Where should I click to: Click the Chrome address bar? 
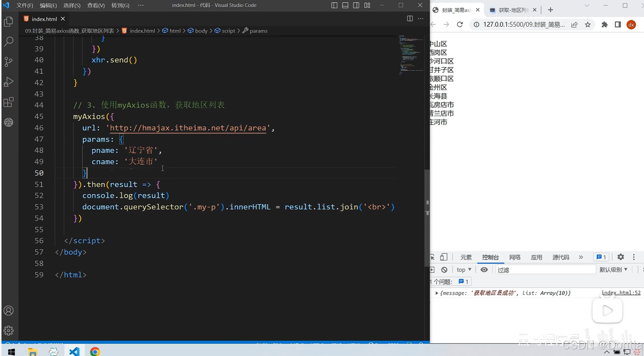[524, 25]
